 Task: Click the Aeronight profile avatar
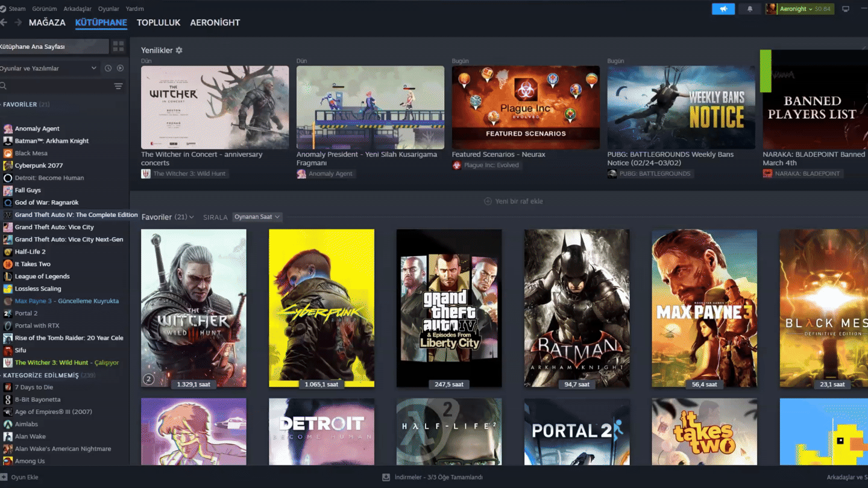(771, 9)
